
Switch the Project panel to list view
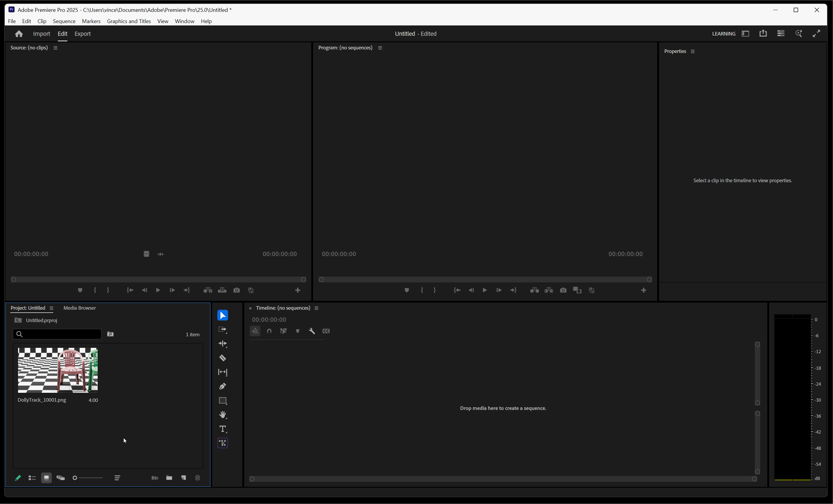(32, 478)
